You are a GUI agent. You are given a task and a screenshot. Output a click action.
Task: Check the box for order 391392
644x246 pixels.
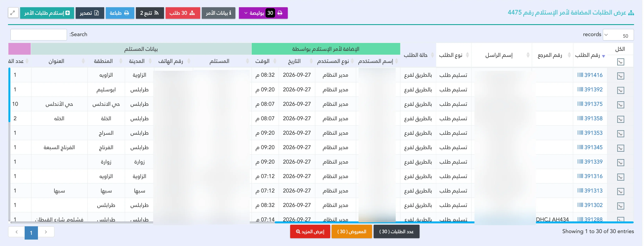[621, 90]
